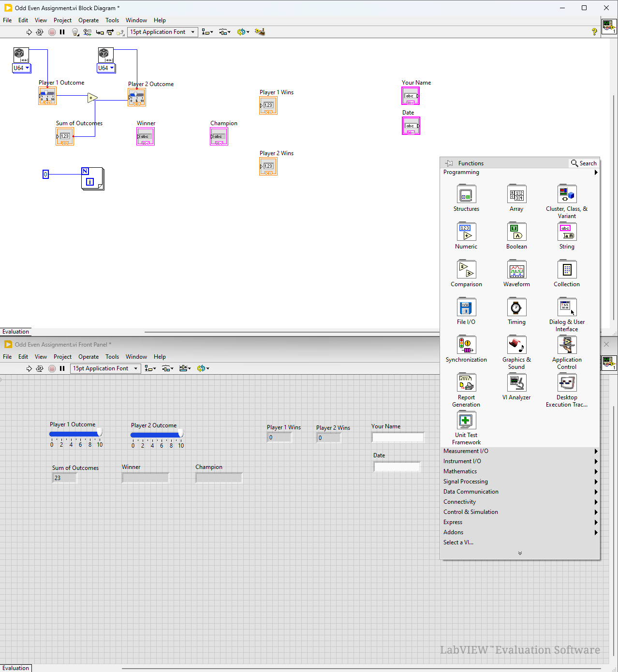Open Synchronization palette

coord(466,349)
